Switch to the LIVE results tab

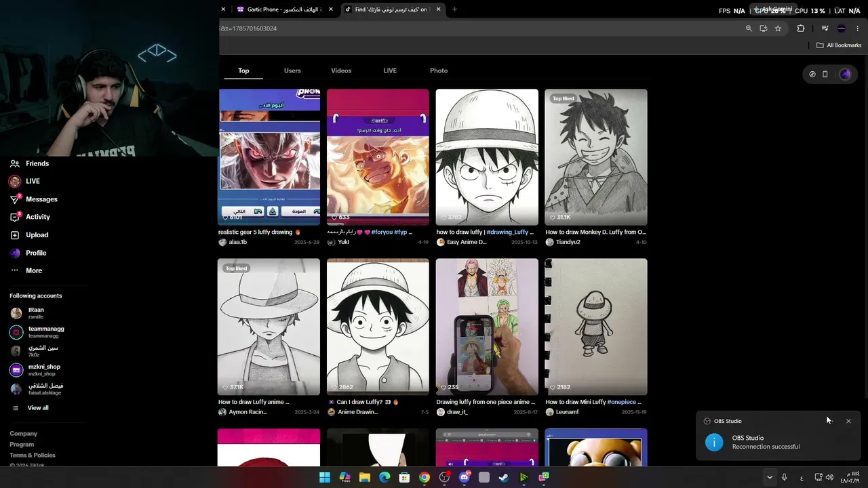(x=390, y=70)
